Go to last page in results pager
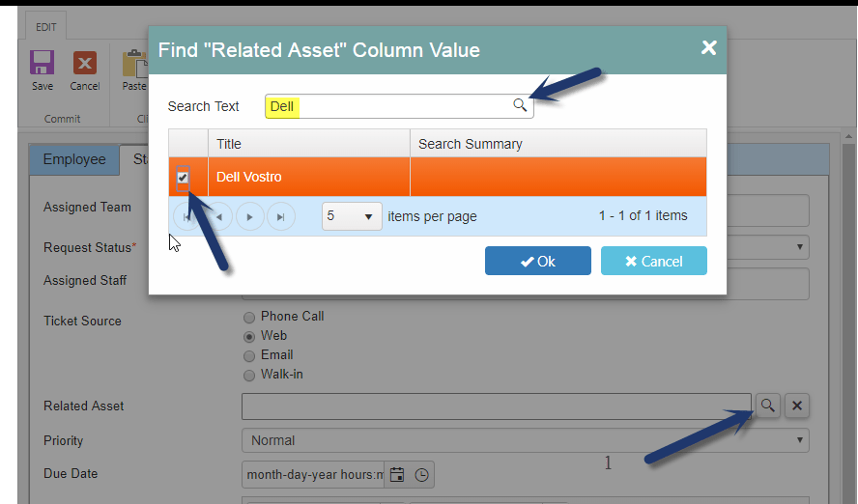858x504 pixels. tap(281, 216)
